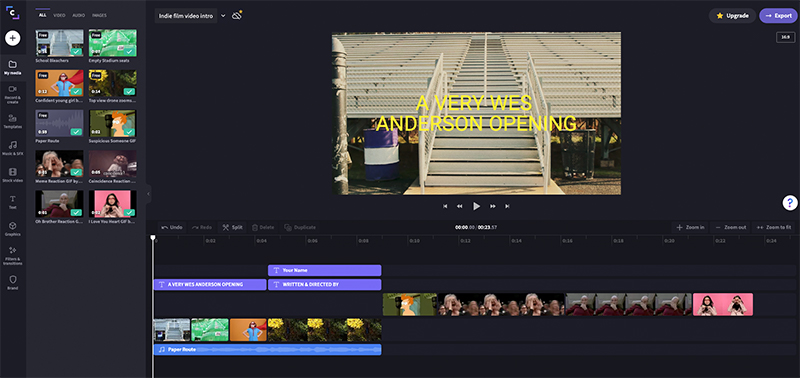This screenshot has height=378, width=800.
Task: Open the Stock video panel
Action: pyautogui.click(x=13, y=175)
